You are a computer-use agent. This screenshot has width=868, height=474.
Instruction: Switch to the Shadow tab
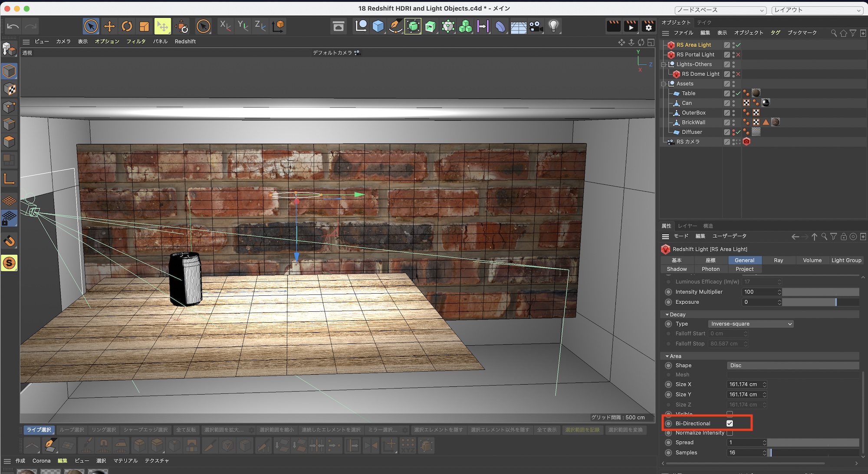[677, 269]
